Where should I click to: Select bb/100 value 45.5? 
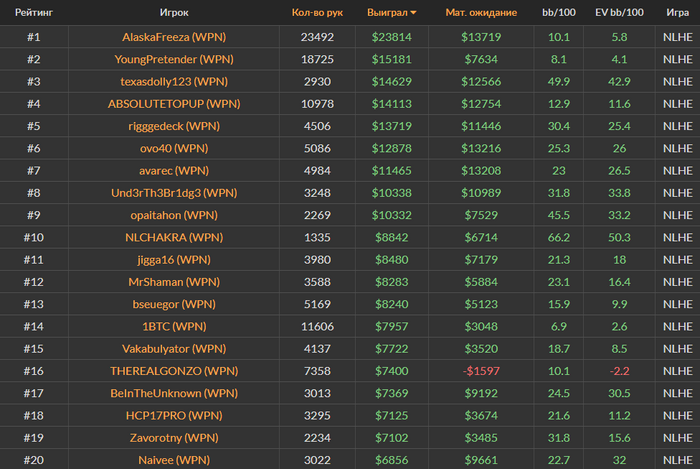pyautogui.click(x=558, y=215)
